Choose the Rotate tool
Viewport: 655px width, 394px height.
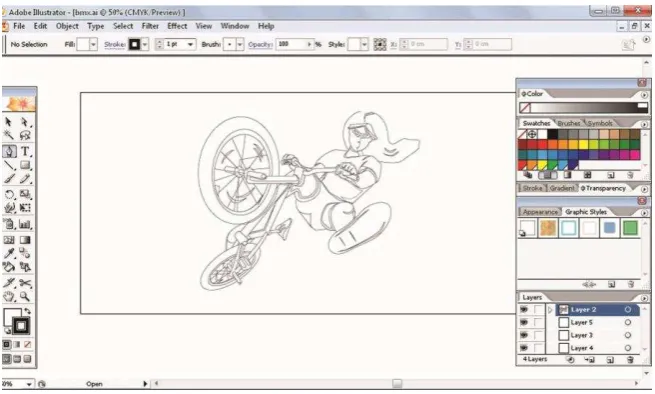pos(9,194)
